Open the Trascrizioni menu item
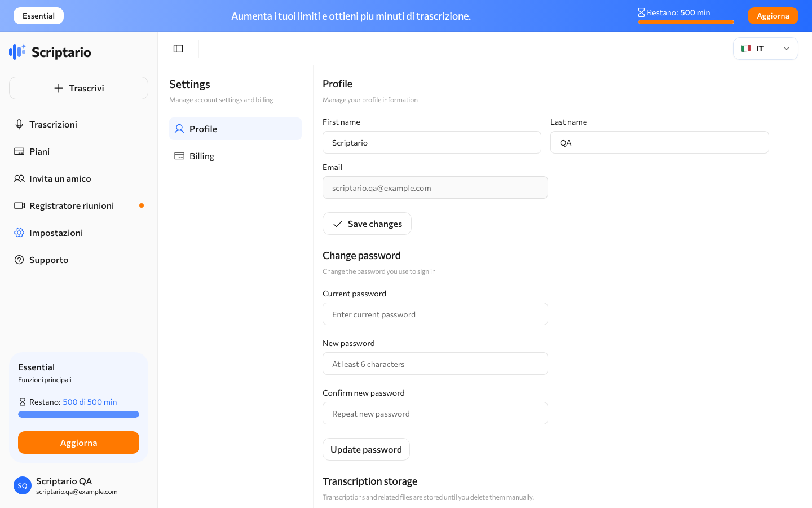The height and width of the screenshot is (508, 812). pyautogui.click(x=78, y=124)
